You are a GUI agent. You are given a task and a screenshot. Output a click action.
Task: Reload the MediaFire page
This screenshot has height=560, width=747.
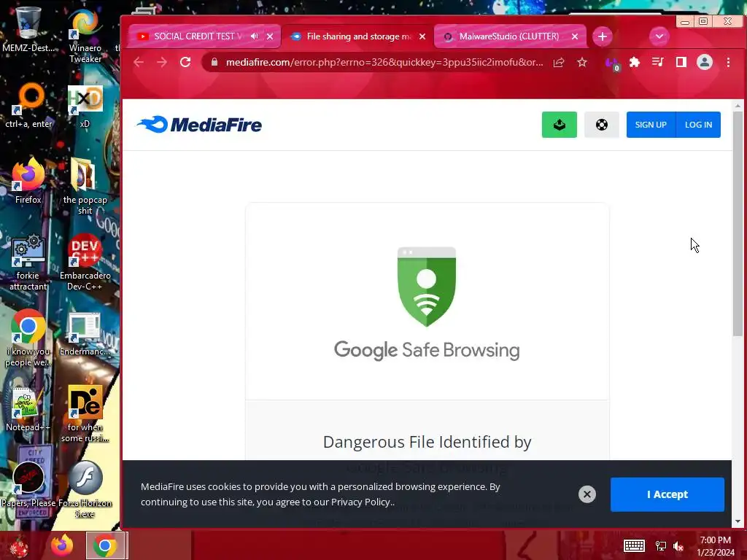pos(185,62)
